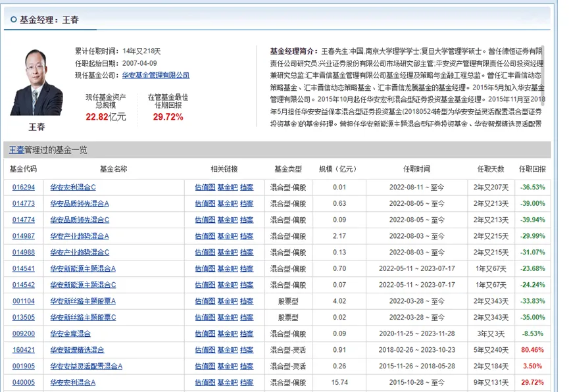The image size is (569, 392).
Task: Open fund 华安新能源主题混合C
Action: point(83,285)
